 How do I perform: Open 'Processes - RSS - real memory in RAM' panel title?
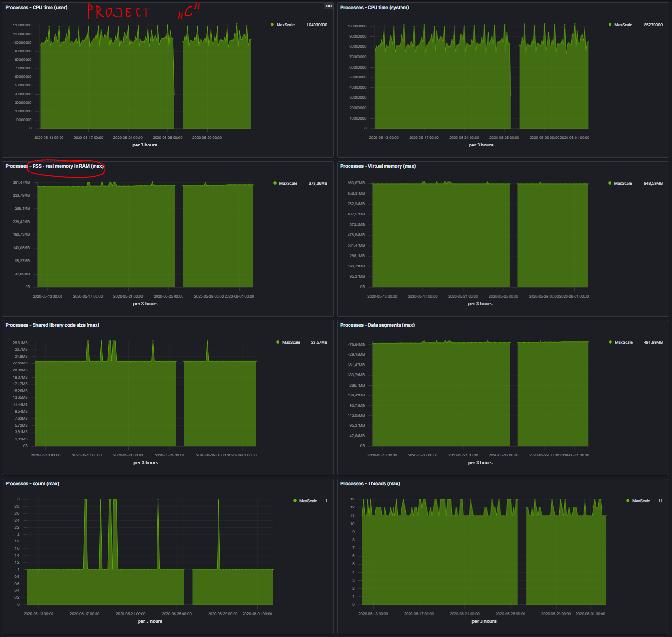54,166
